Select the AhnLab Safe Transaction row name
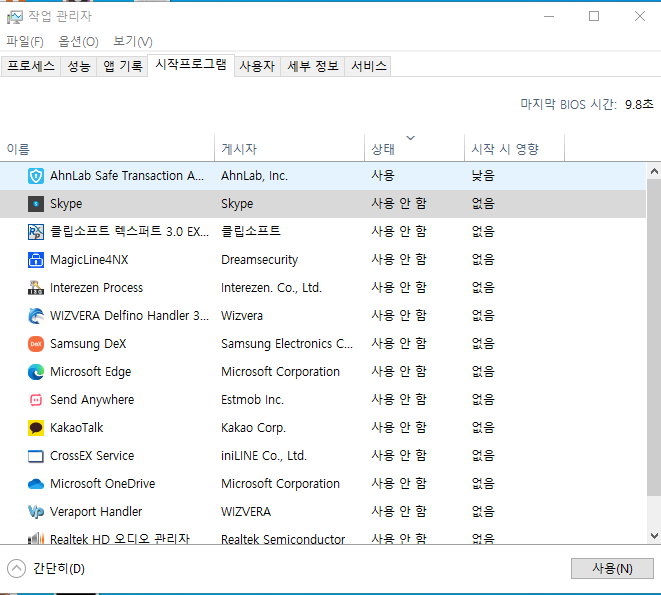Viewport: 661px width, 595px height. [x=127, y=176]
